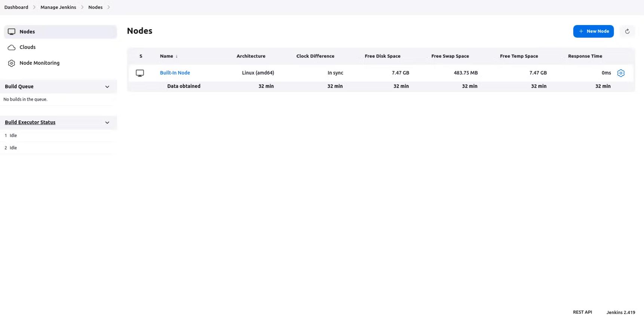
Task: Sort by the S status column
Action: (x=141, y=56)
